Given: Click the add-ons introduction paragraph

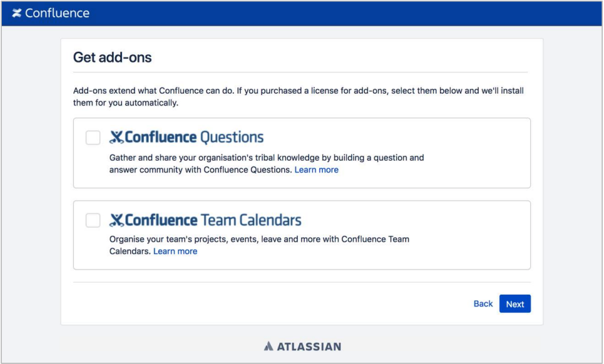Looking at the screenshot, I should 299,96.
